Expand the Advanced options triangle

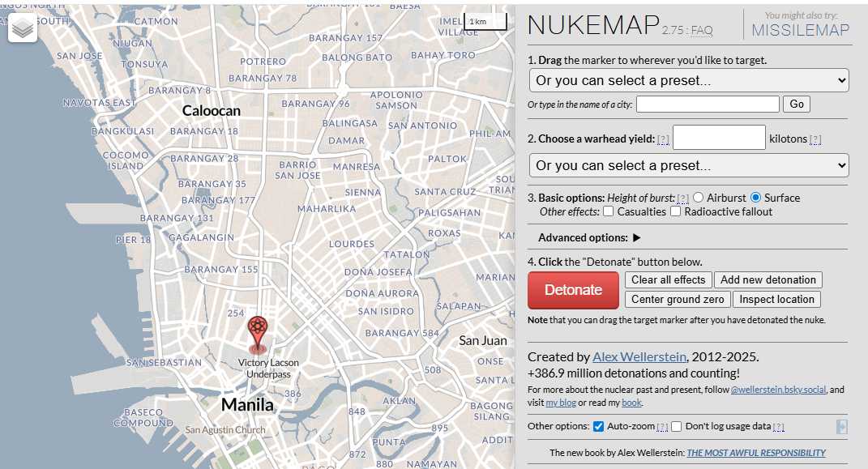636,238
